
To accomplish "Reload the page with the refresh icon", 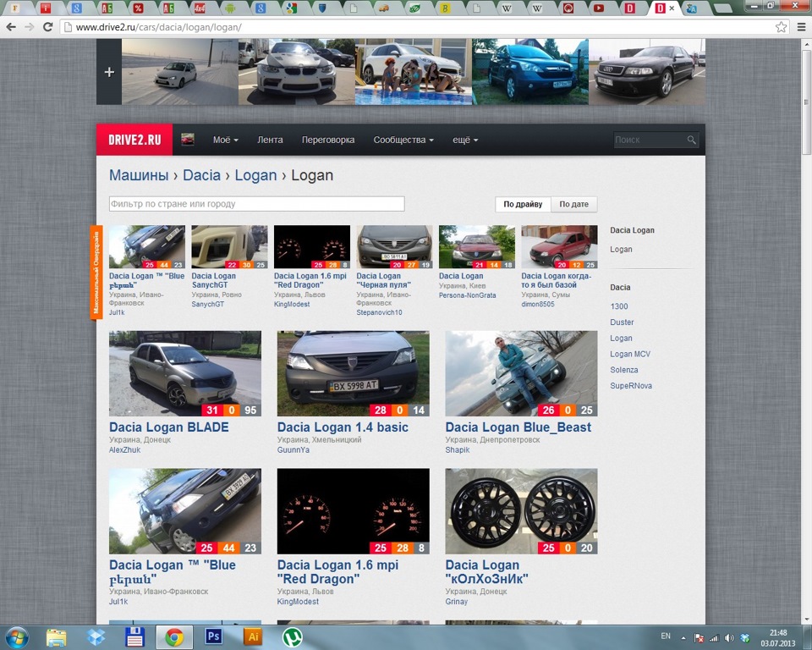I will tap(47, 27).
